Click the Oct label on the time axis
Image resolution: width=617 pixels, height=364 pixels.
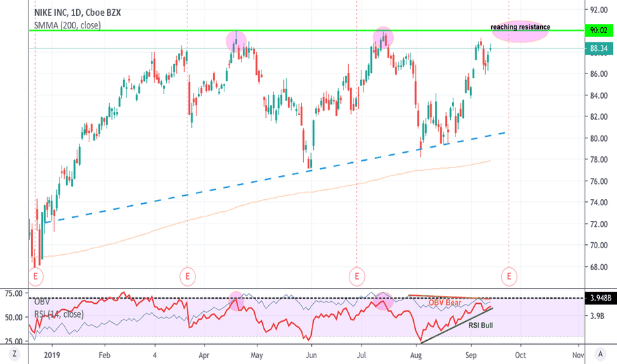pyautogui.click(x=520, y=355)
